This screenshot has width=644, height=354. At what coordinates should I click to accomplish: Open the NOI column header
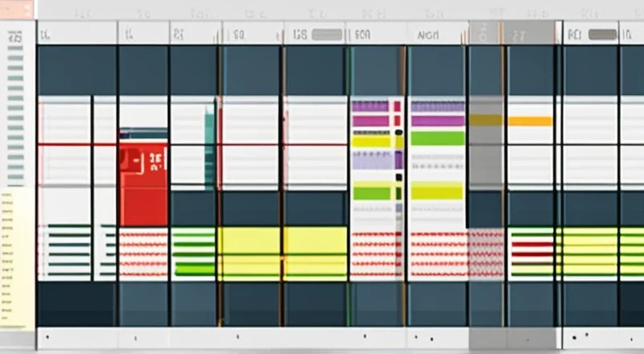tap(427, 35)
